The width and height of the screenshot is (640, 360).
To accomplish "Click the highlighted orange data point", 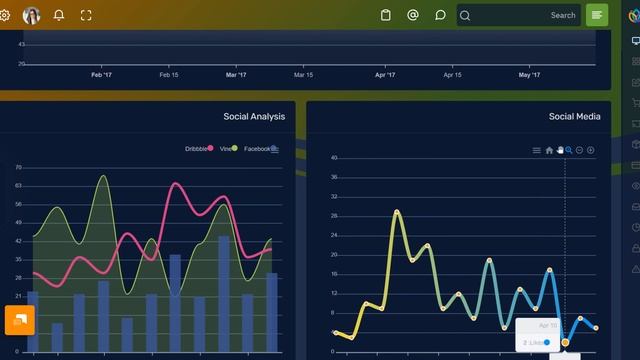I will pyautogui.click(x=565, y=342).
